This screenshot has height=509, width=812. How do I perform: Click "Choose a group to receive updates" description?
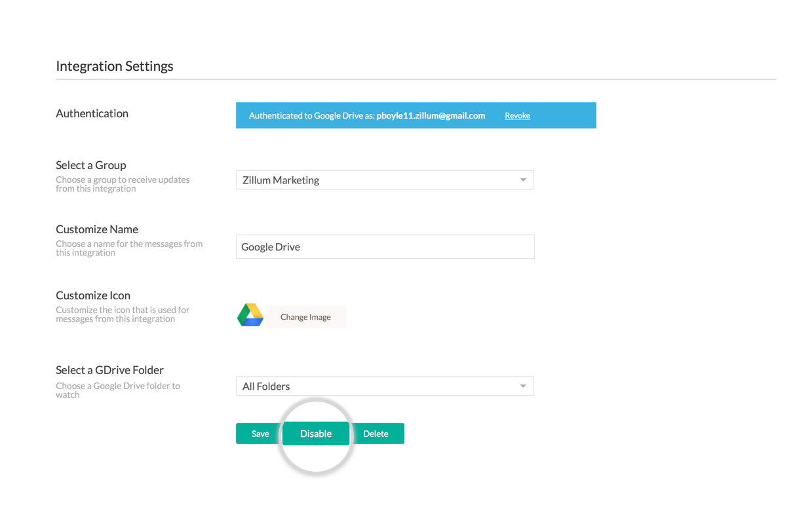point(123,184)
